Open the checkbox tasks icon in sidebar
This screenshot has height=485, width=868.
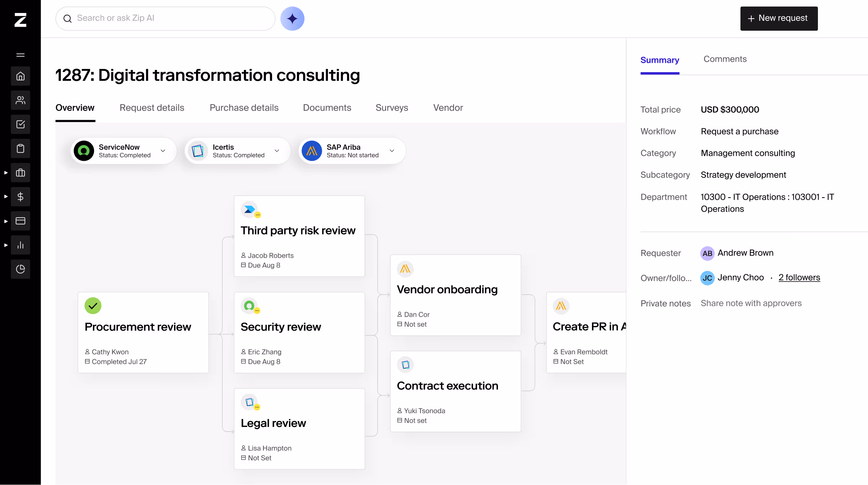point(21,124)
